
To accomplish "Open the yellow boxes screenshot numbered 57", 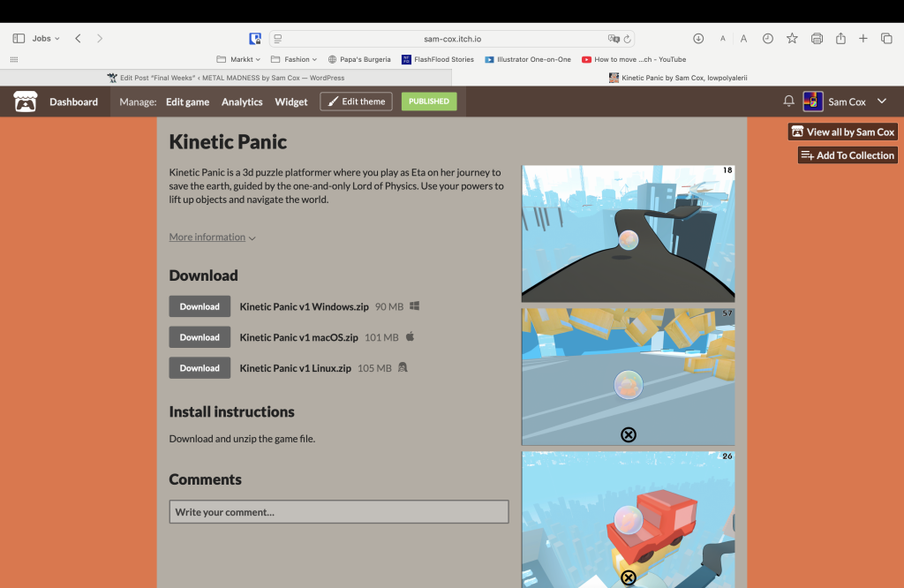I will point(629,376).
